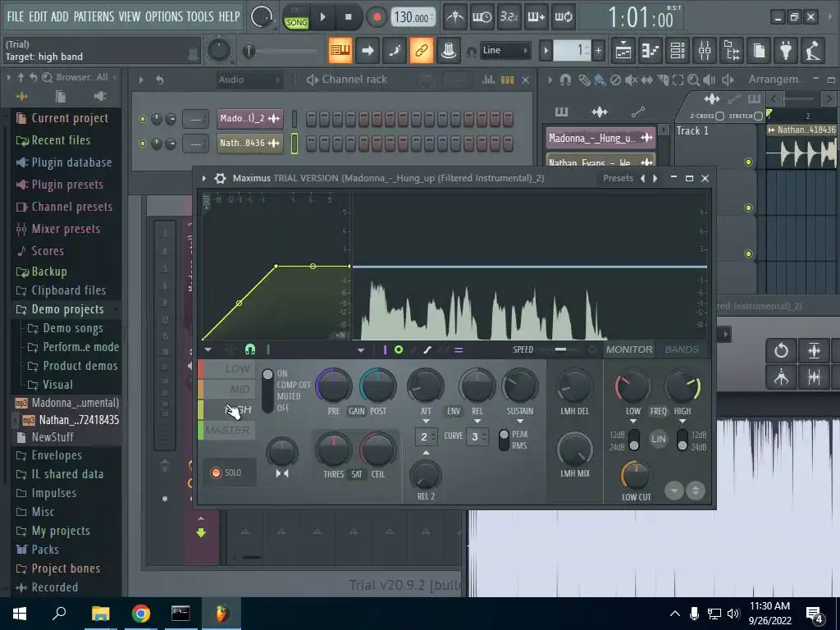Click the PRE gain knob
The image size is (840, 630).
coord(334,386)
